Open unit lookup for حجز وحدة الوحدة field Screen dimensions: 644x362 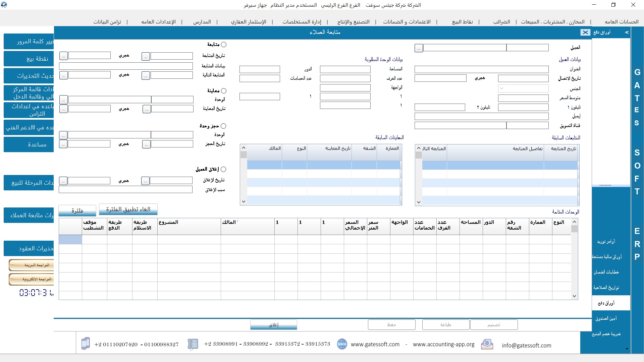tap(63, 135)
